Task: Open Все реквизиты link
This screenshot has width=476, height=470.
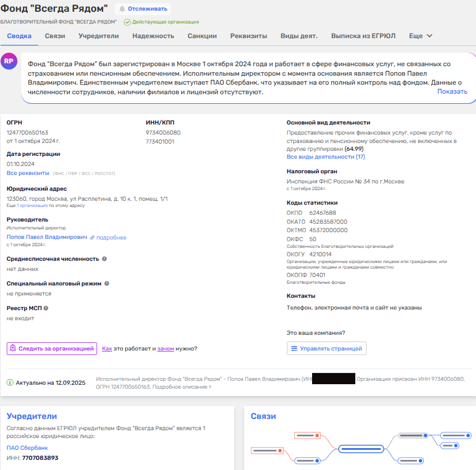Action: [x=28, y=173]
